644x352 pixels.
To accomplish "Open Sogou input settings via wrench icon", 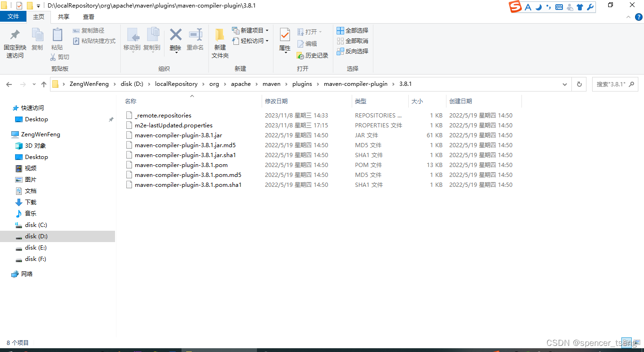I will (591, 7).
